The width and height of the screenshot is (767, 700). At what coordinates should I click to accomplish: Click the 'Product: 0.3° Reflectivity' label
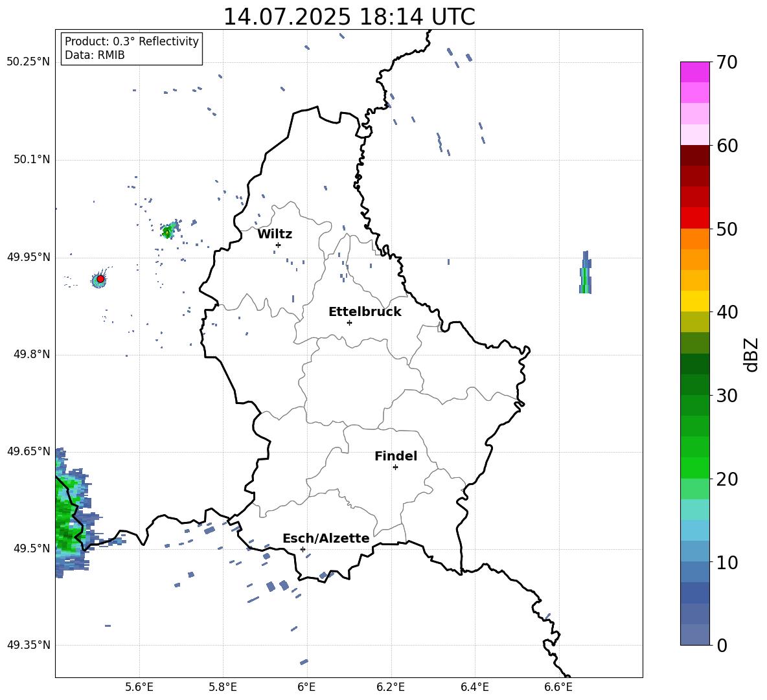pos(132,41)
